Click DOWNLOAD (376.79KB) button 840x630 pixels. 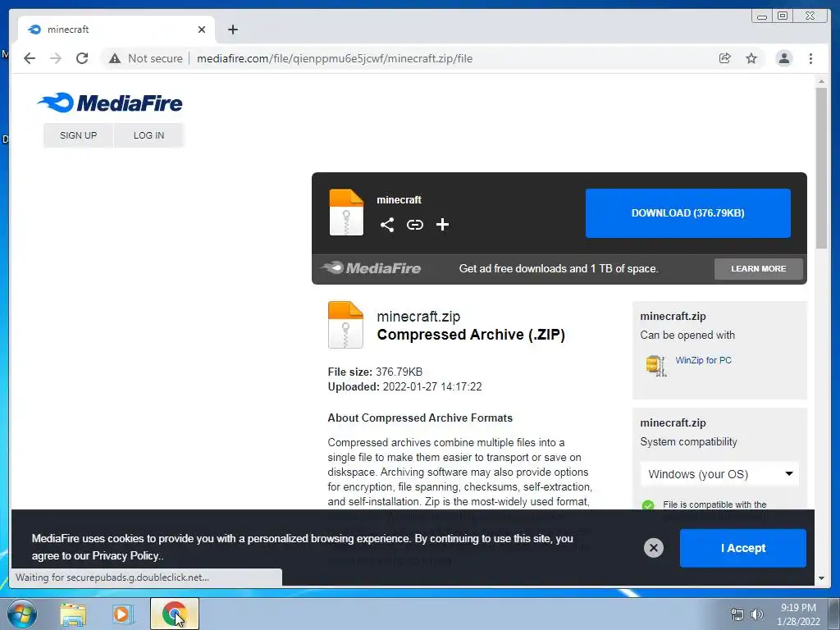click(688, 213)
